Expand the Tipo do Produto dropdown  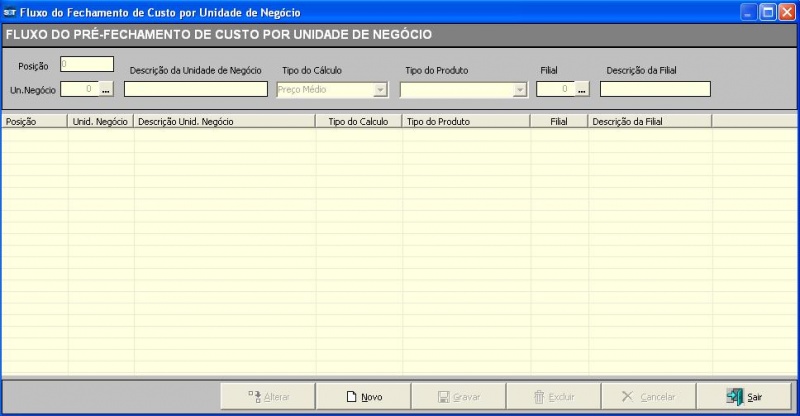[519, 89]
